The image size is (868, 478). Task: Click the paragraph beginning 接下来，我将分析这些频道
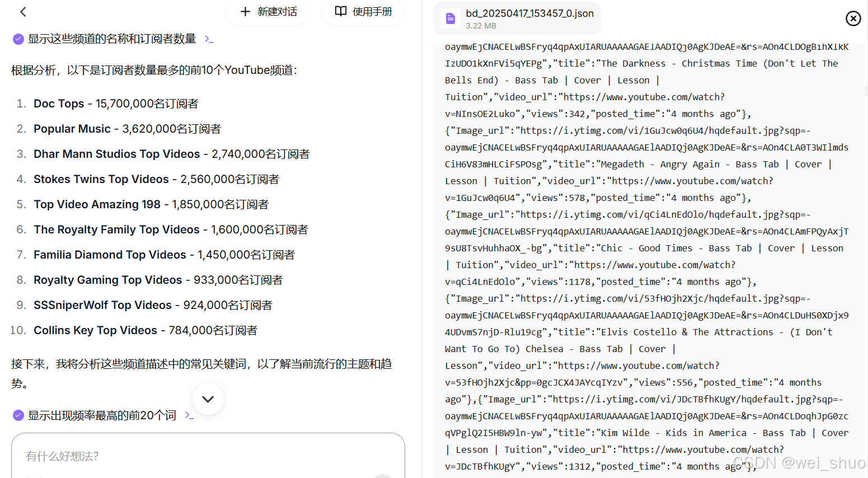pyautogui.click(x=201, y=373)
